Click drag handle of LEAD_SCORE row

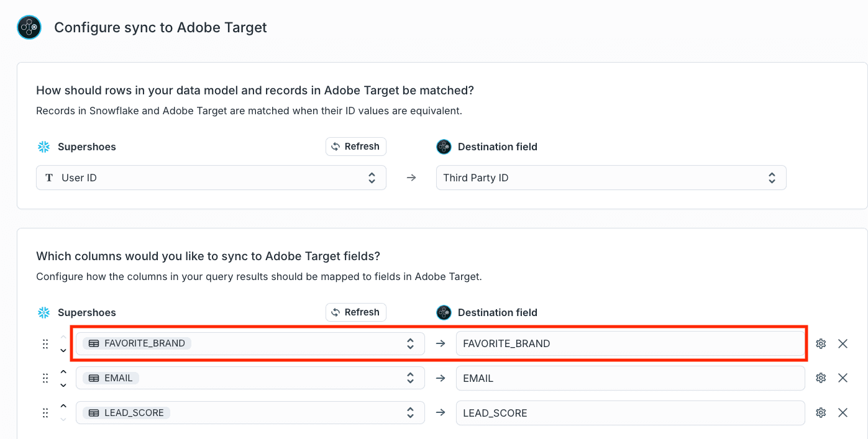pos(45,412)
